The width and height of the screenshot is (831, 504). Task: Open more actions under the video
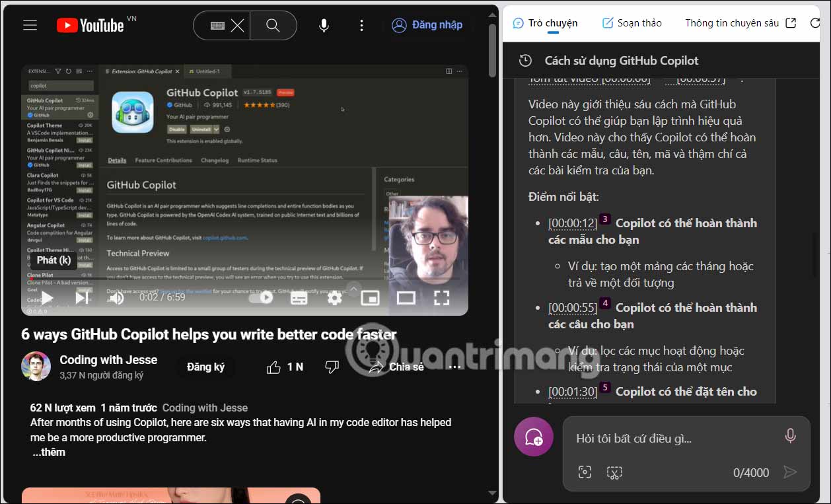coord(454,367)
